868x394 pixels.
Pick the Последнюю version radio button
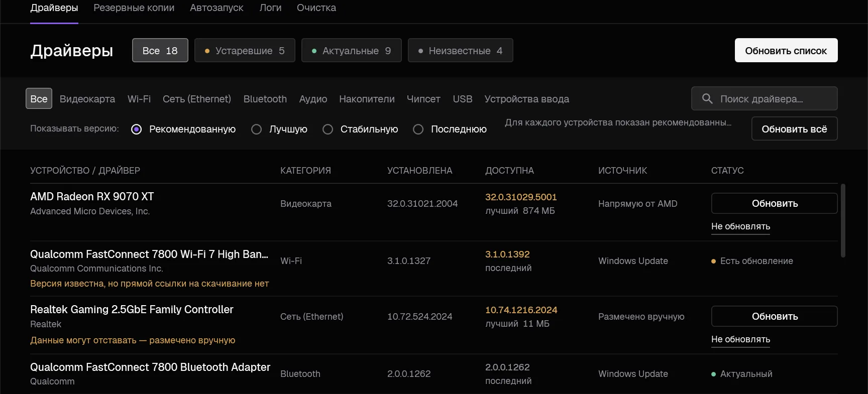click(418, 129)
